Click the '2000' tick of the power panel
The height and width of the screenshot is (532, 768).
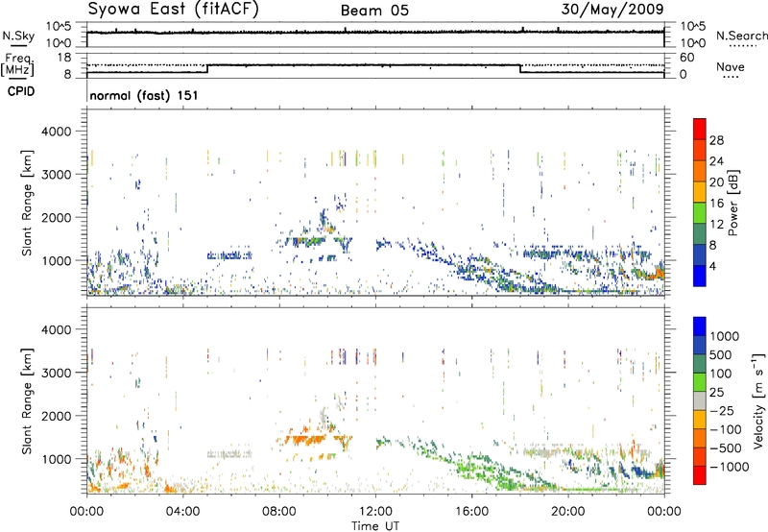coord(57,217)
